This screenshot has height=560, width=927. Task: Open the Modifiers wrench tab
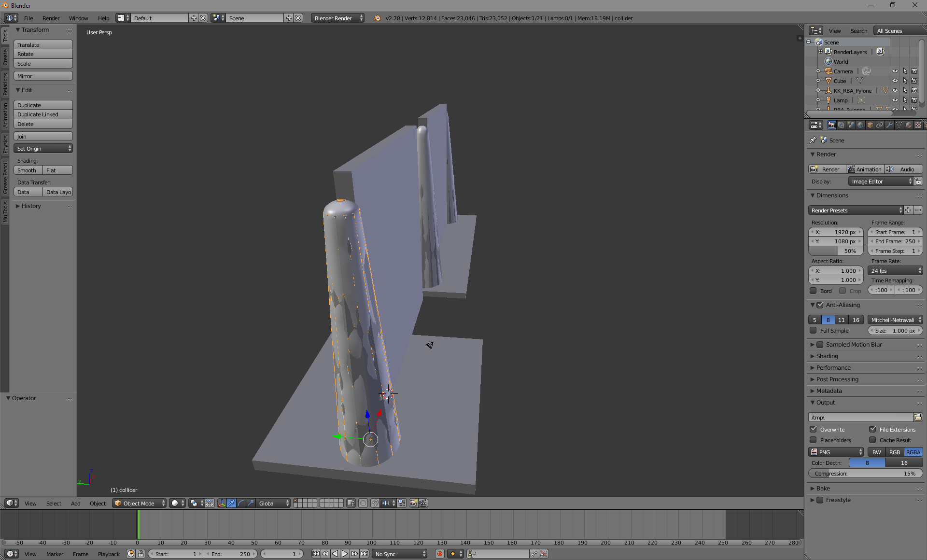889,125
